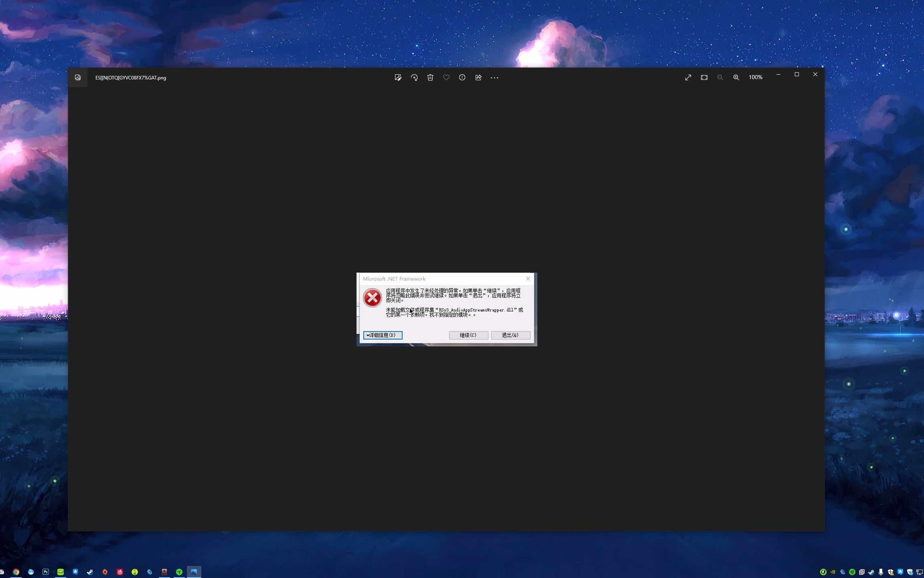Delete the photo using the trash icon

pyautogui.click(x=430, y=77)
